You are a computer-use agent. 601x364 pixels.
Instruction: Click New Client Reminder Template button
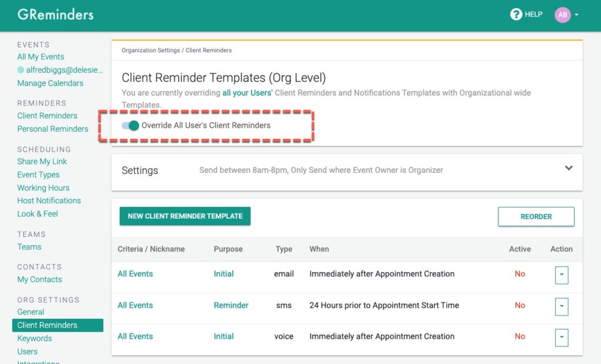[x=185, y=216]
